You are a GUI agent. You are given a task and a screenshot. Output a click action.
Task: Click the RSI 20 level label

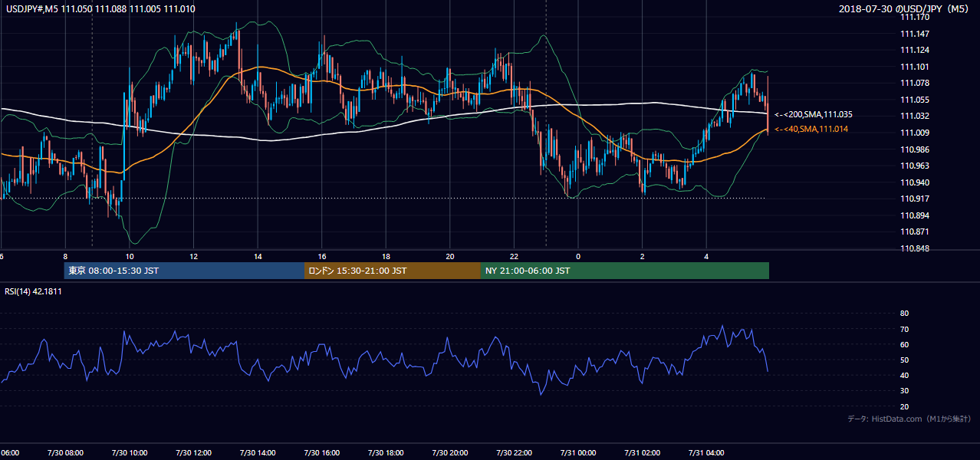(904, 406)
